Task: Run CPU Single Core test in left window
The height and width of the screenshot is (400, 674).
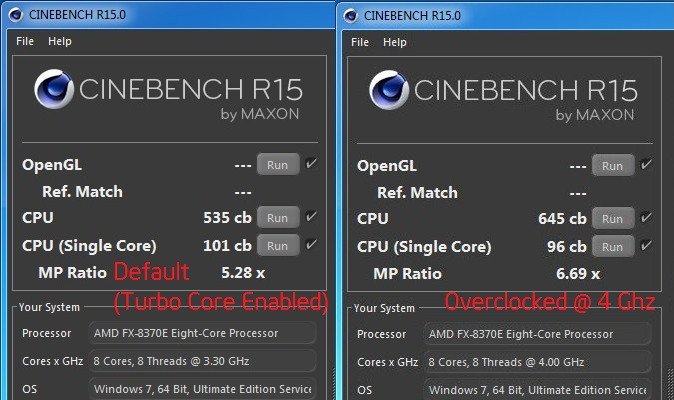Action: pyautogui.click(x=278, y=245)
